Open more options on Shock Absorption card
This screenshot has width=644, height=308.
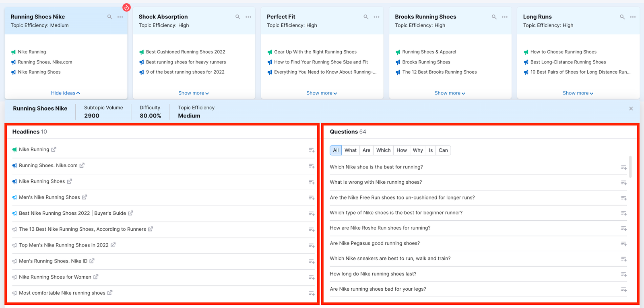point(248,17)
